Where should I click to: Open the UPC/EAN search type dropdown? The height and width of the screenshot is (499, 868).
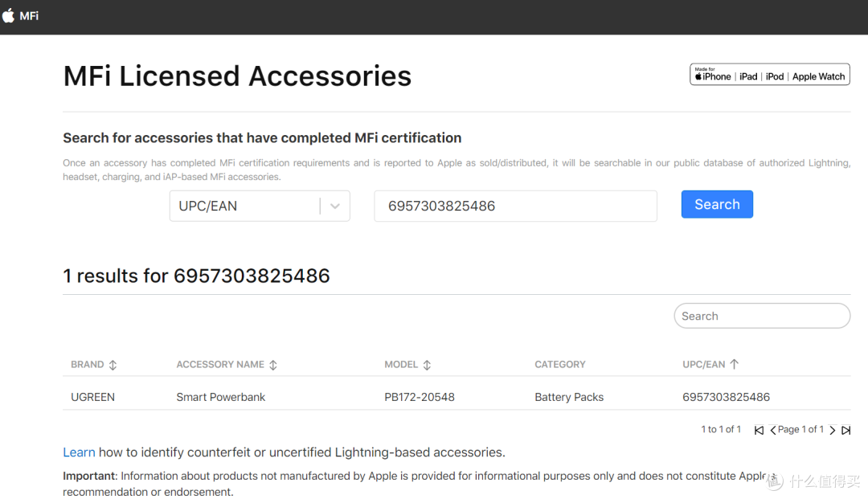[x=245, y=206]
